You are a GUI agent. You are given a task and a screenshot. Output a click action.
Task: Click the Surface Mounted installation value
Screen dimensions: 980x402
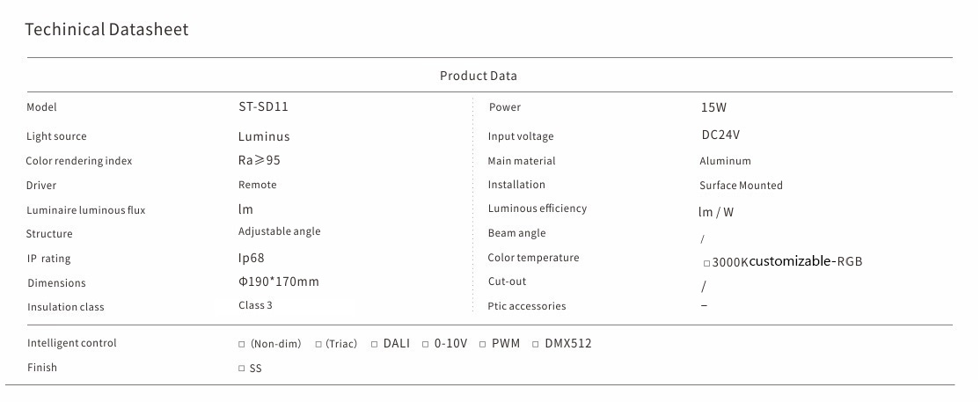click(741, 186)
